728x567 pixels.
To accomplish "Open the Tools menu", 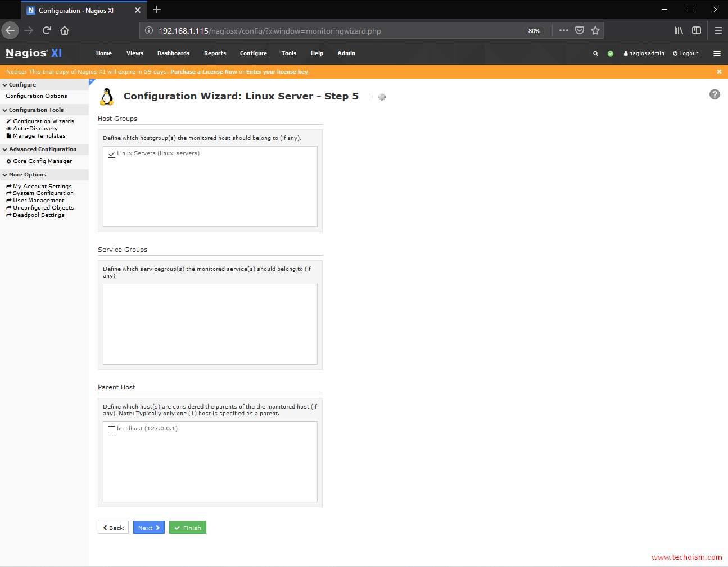I will click(x=289, y=53).
